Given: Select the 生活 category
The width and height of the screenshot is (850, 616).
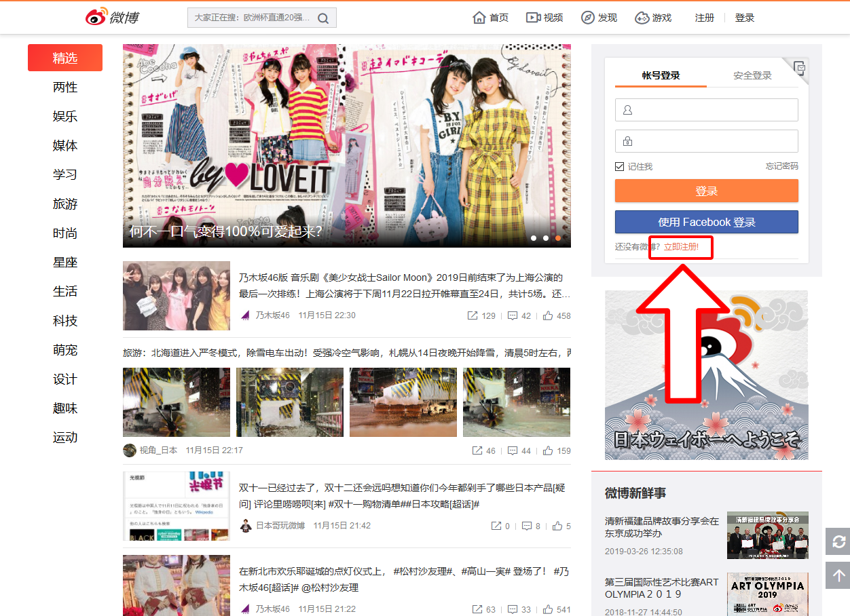Looking at the screenshot, I should pyautogui.click(x=65, y=292).
